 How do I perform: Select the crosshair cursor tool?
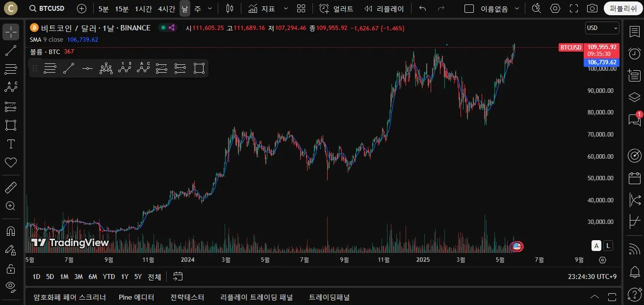(x=11, y=32)
